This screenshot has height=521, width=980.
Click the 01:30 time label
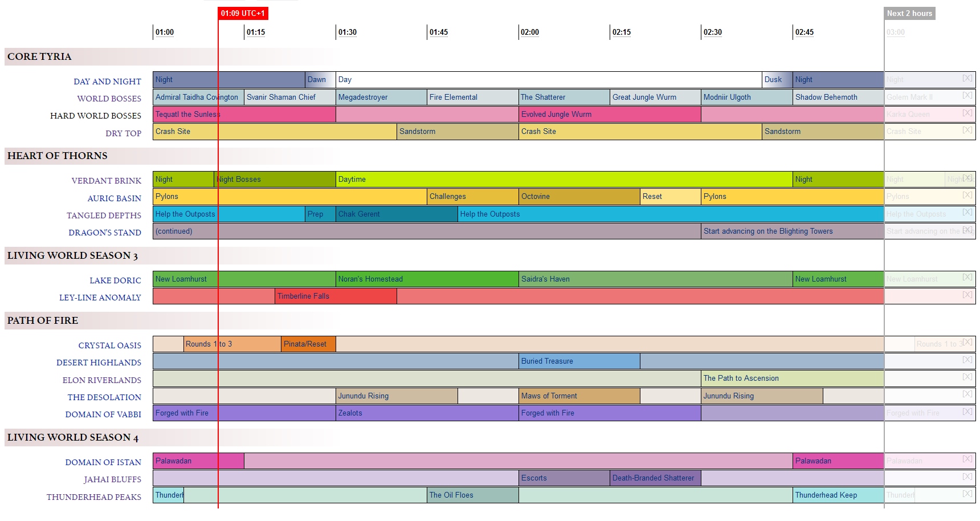coord(348,32)
